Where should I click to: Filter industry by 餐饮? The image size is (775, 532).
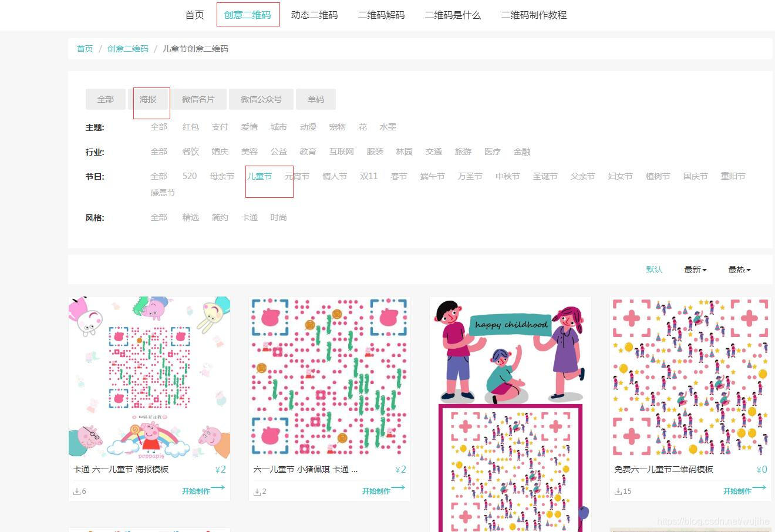click(191, 151)
